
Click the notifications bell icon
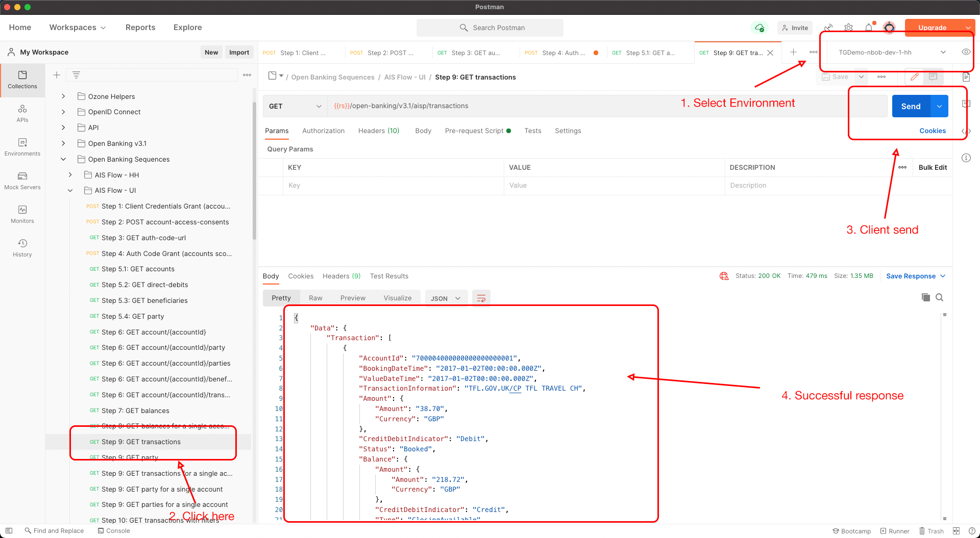[869, 28]
